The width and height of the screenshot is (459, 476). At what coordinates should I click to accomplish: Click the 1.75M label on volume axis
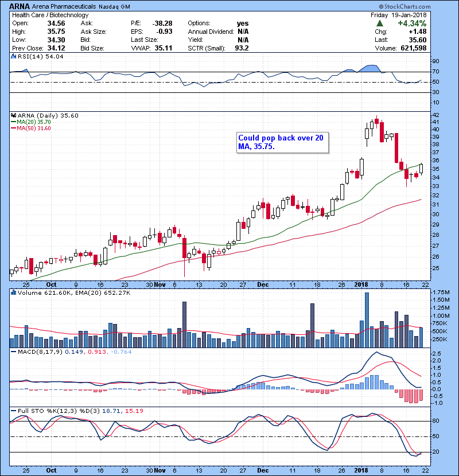(x=441, y=292)
